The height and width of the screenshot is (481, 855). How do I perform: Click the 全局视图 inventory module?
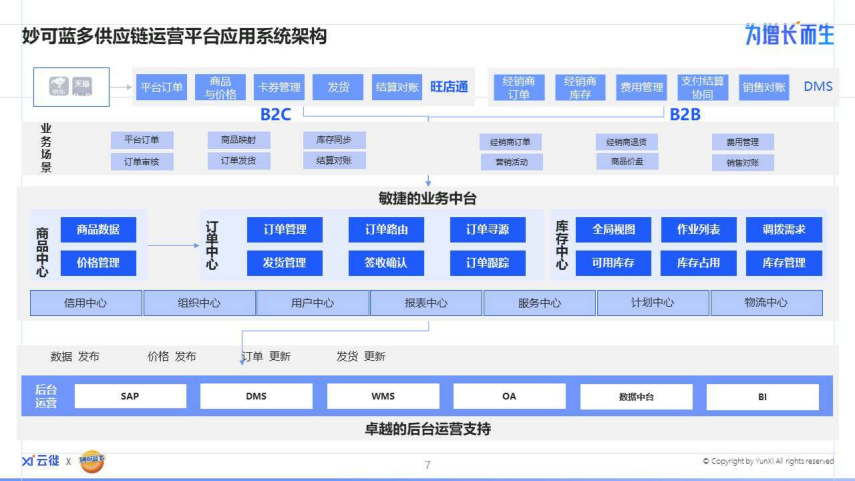(x=613, y=230)
